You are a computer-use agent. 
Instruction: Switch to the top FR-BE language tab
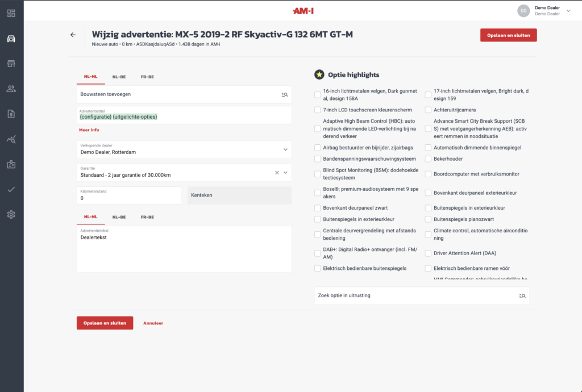[x=147, y=76]
